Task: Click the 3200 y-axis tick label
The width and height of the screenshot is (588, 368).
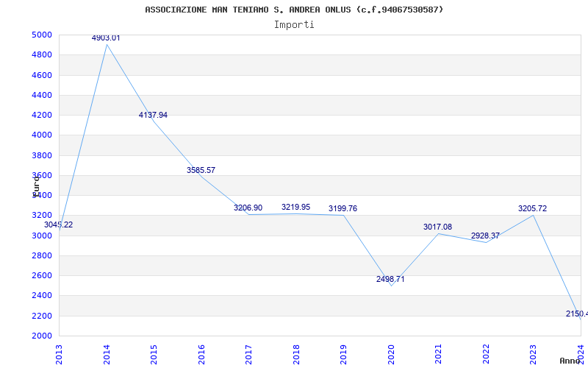Action: pyautogui.click(x=42, y=216)
